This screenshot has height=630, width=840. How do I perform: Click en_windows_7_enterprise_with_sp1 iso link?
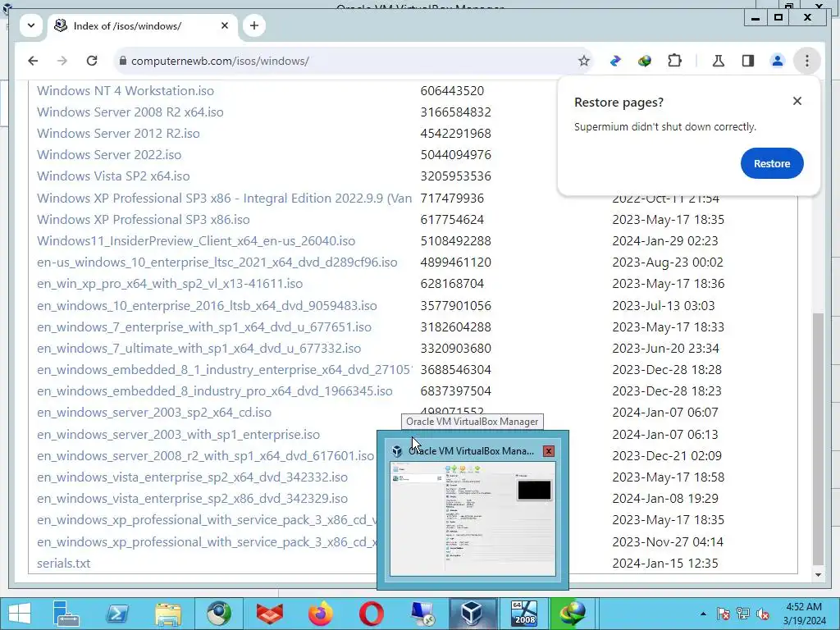(x=204, y=327)
